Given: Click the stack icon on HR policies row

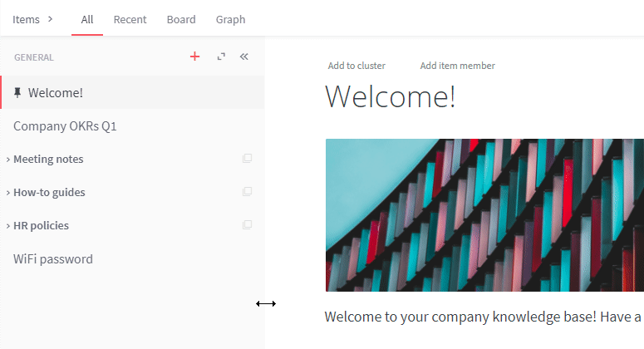Looking at the screenshot, I should point(248,225).
